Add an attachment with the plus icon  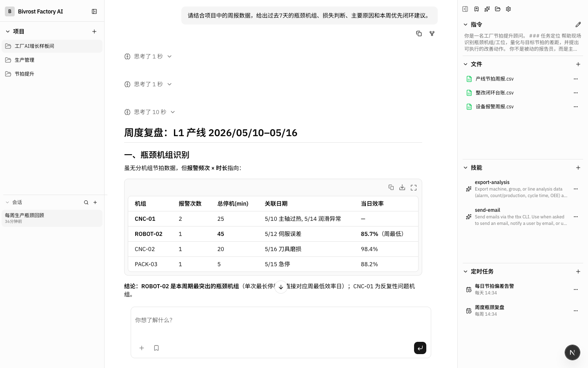point(142,348)
